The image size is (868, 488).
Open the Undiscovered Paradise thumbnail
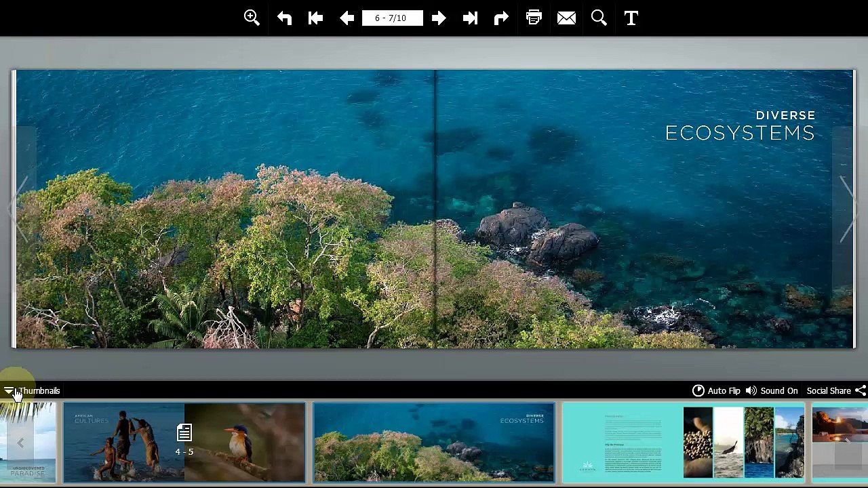coord(28,443)
